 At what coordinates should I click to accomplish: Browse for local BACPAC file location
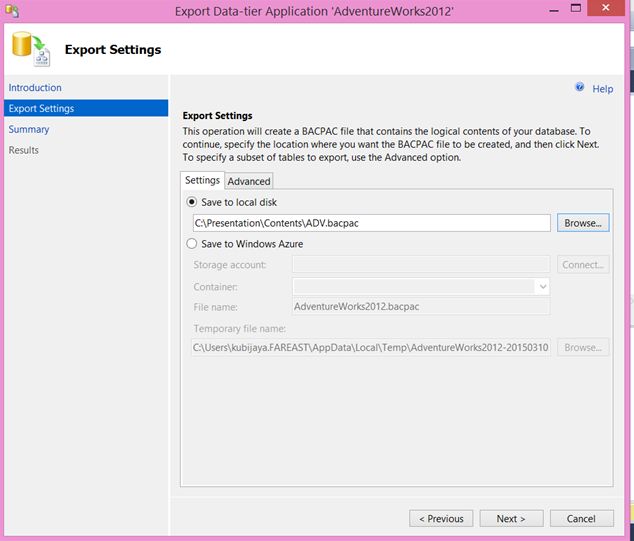click(583, 223)
